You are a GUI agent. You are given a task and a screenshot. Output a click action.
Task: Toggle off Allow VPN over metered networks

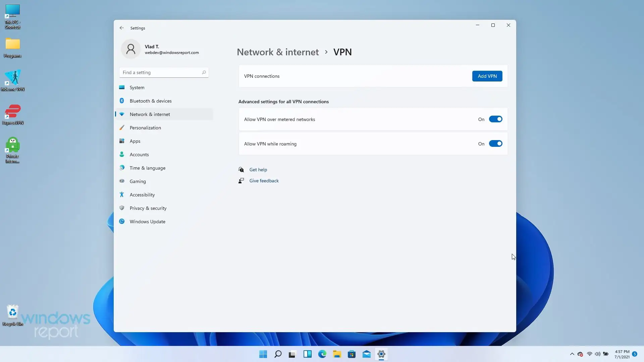point(496,119)
